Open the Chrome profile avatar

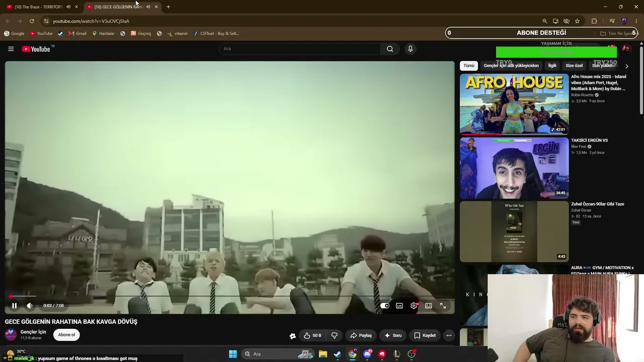point(624,21)
